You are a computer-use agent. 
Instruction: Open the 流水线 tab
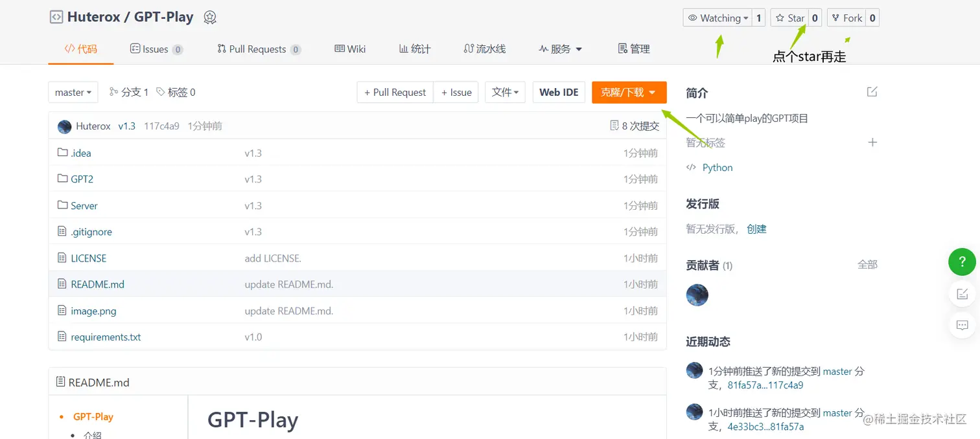pyautogui.click(x=485, y=49)
